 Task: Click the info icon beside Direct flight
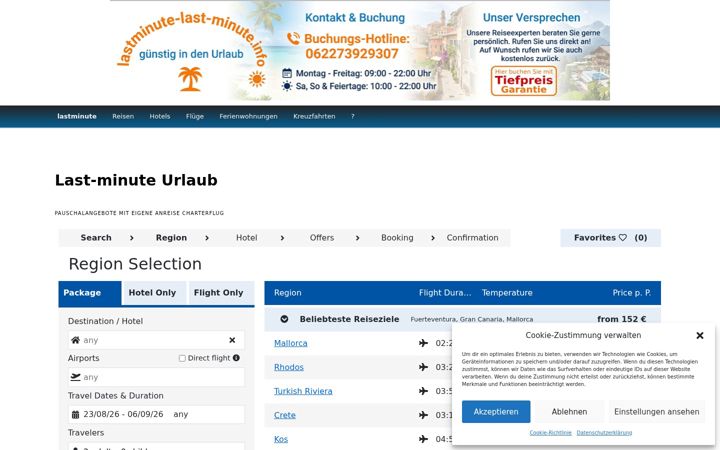[x=236, y=358]
